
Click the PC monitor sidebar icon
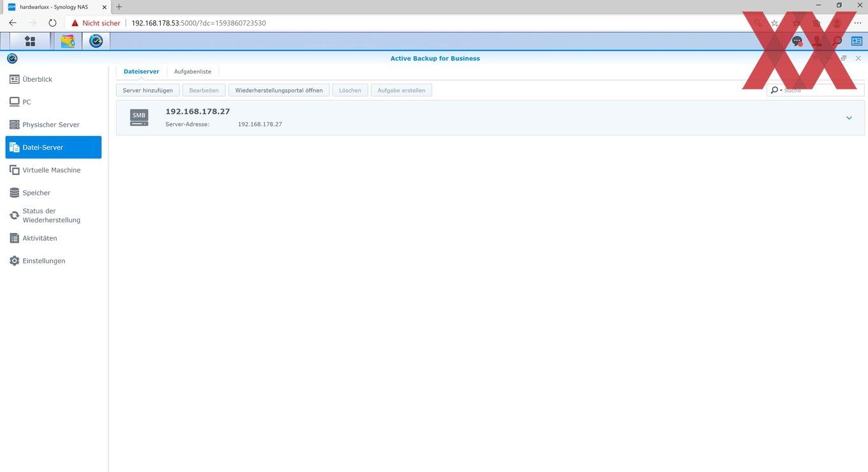pyautogui.click(x=14, y=102)
